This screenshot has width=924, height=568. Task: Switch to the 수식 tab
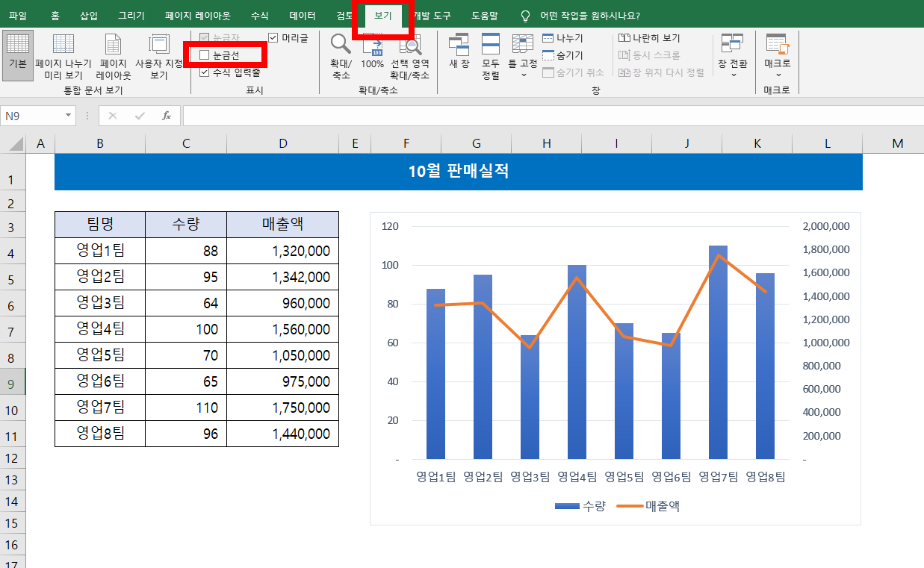click(x=260, y=16)
